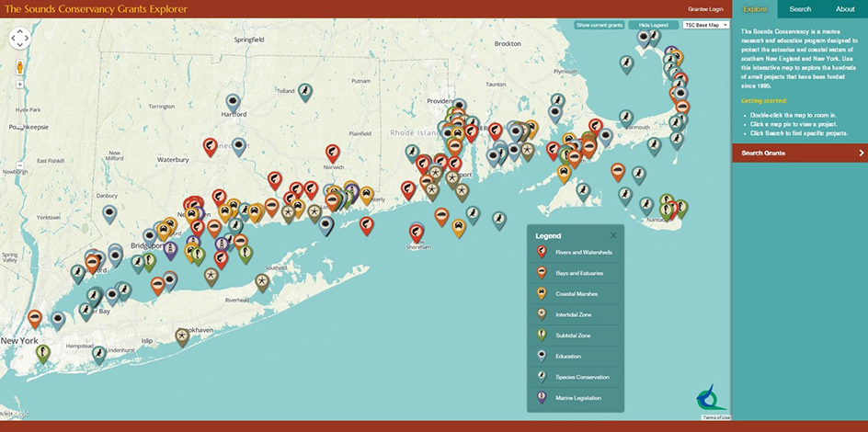868x432 pixels.
Task: Select the Street View pegman icon
Action: (20, 67)
